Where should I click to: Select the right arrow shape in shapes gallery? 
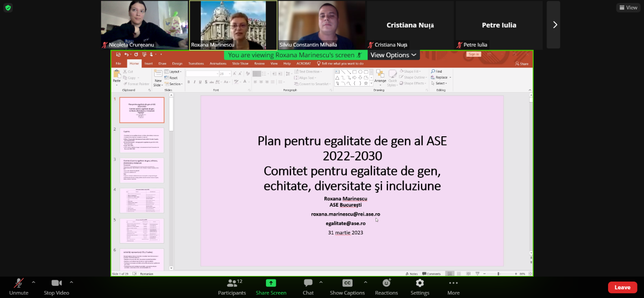[354, 77]
